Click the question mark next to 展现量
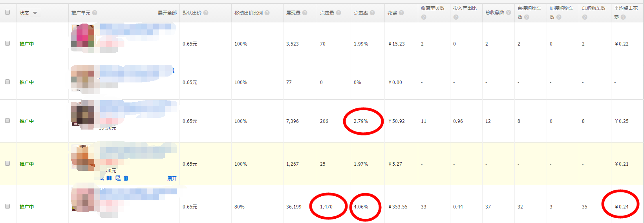Screen dimensions: 644x223 pos(305,13)
